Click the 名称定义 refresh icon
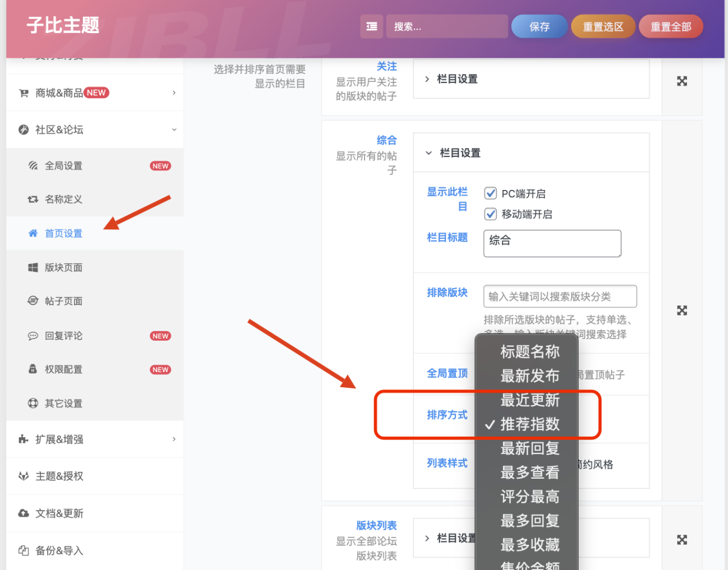Viewport: 728px width, 570px height. coord(32,199)
